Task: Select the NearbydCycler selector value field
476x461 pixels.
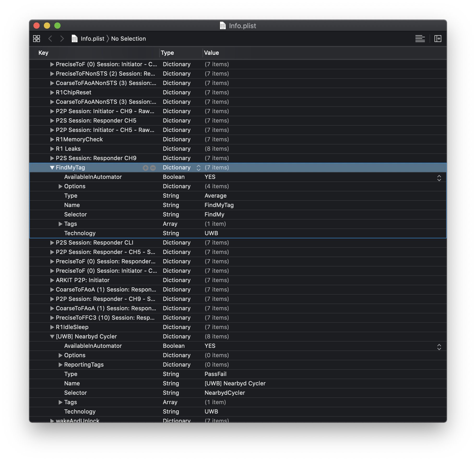Action: pyautogui.click(x=225, y=393)
